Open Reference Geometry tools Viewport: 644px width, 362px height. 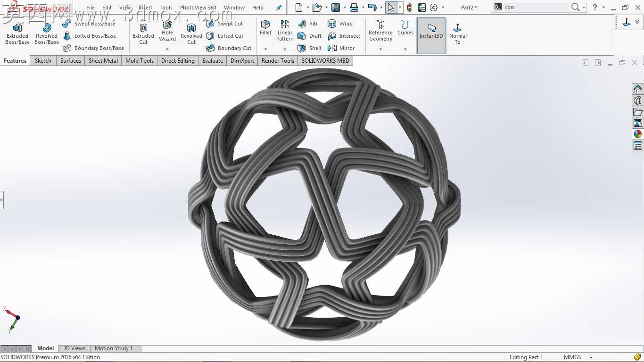click(380, 31)
